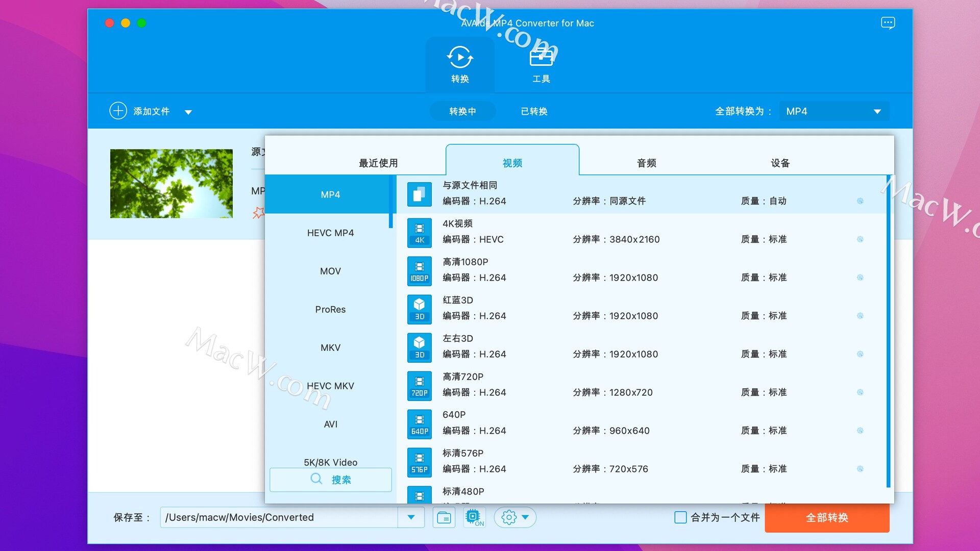This screenshot has width=980, height=551.
Task: Open settings gear for 640P preset
Action: click(860, 431)
